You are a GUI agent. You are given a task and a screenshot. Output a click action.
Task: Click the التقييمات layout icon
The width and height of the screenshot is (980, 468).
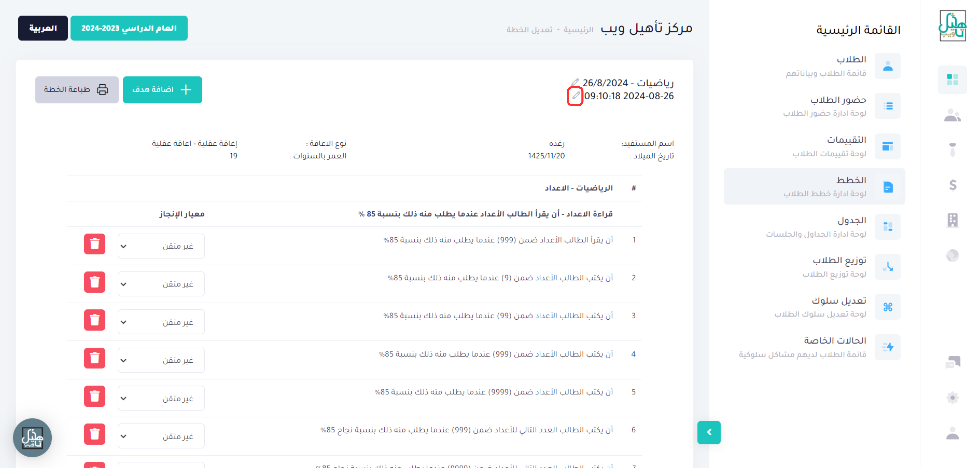888,146
